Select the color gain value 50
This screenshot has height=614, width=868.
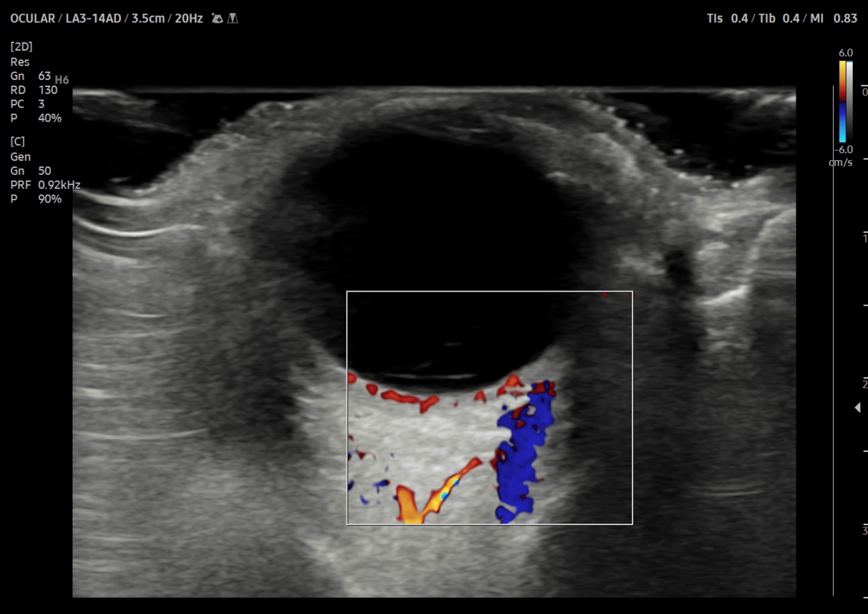click(44, 171)
